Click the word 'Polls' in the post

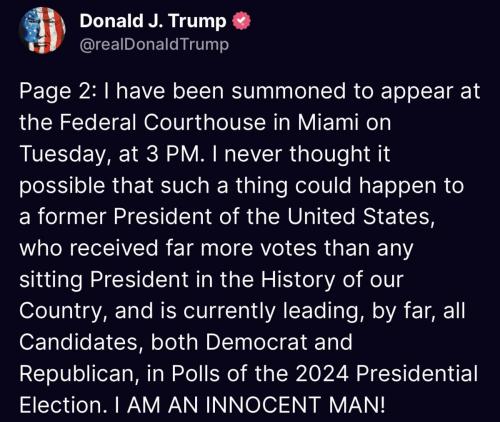pyautogui.click(x=196, y=373)
